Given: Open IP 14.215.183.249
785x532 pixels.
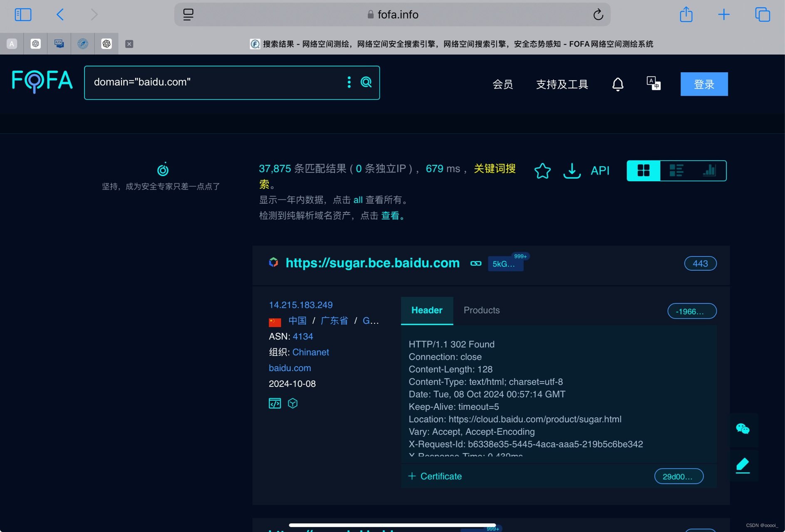Looking at the screenshot, I should point(300,305).
